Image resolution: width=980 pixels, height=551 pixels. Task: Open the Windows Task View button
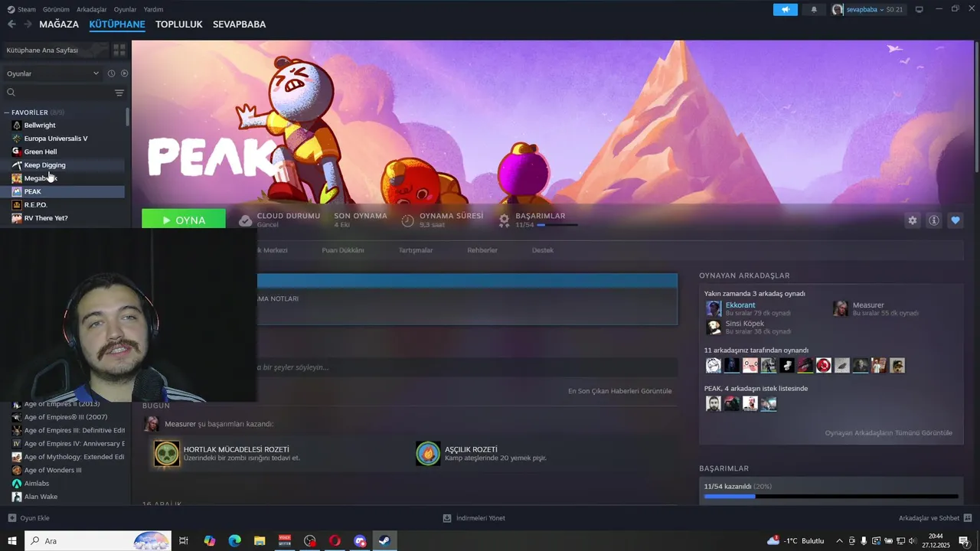point(184,541)
